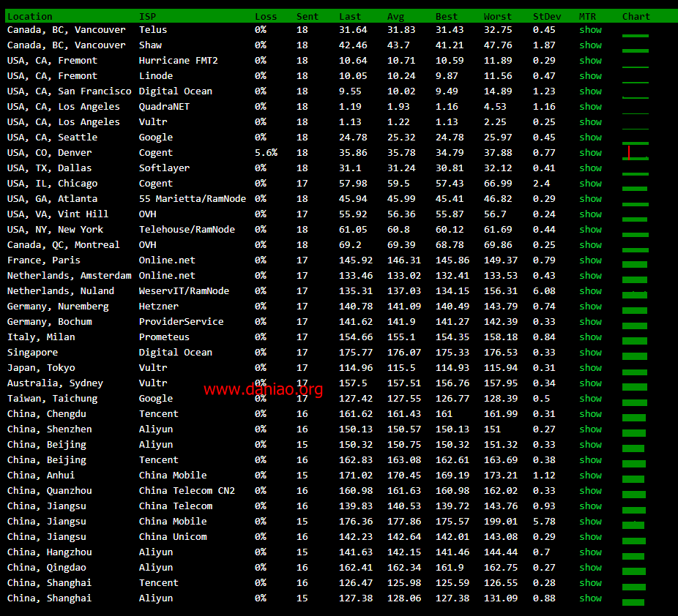Click show link for Qingdao Aliyun row

tap(590, 568)
